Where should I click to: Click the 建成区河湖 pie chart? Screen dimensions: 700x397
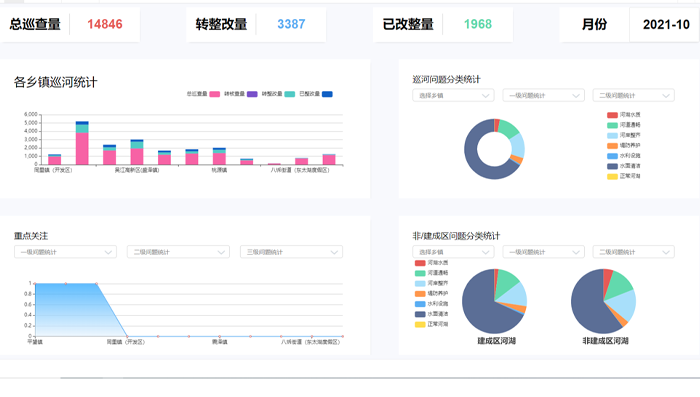(x=494, y=301)
